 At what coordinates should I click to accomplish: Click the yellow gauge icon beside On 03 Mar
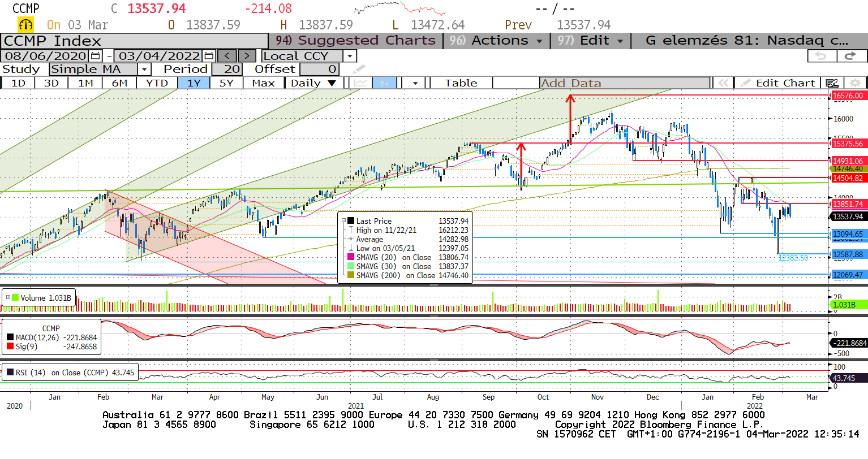point(26,25)
